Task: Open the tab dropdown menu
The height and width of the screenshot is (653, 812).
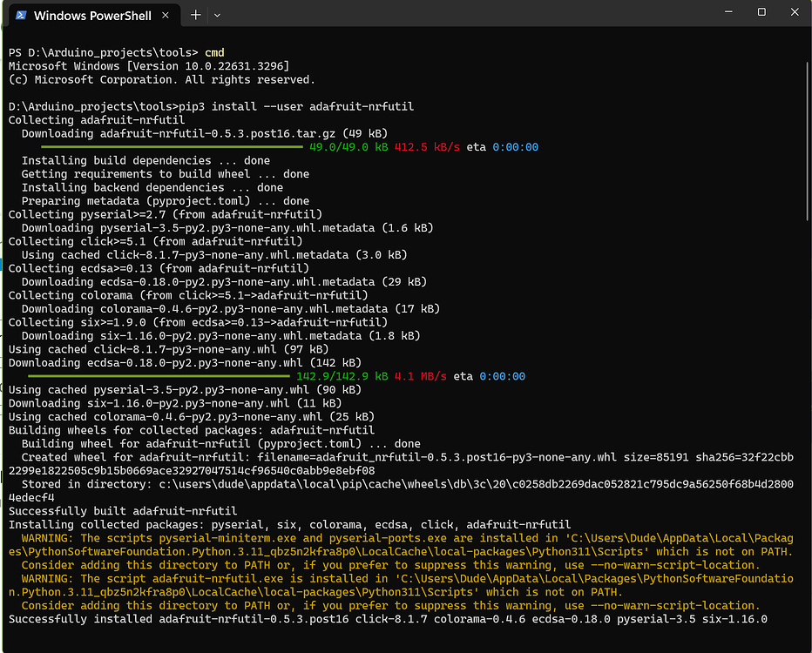Action: coord(217,15)
